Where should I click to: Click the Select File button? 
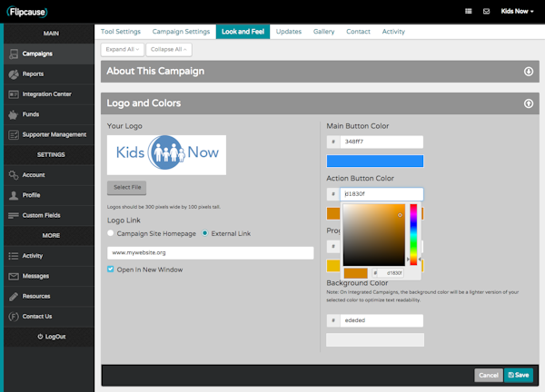[126, 188]
